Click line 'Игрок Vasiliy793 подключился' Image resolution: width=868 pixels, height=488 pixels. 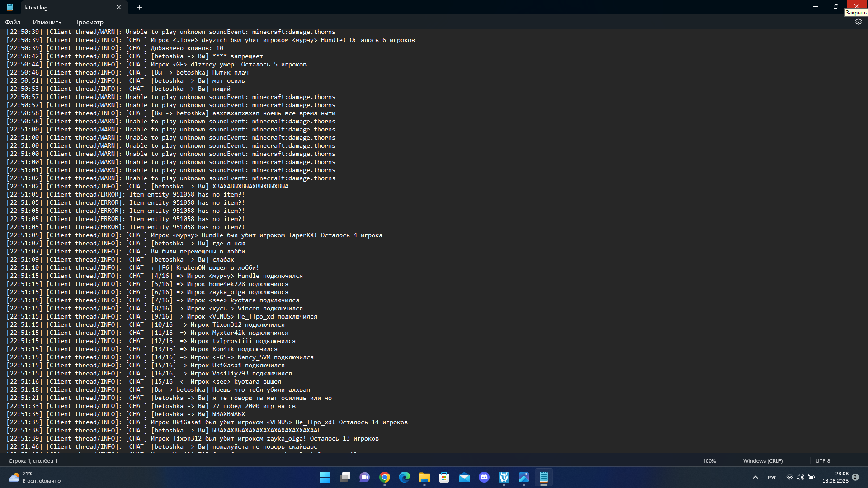coord(149,374)
